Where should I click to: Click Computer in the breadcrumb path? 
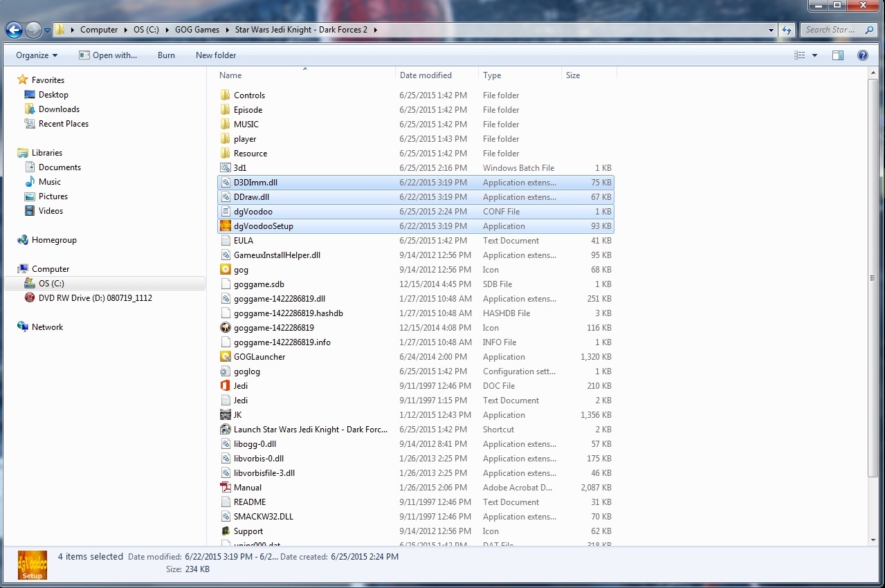[x=99, y=30]
